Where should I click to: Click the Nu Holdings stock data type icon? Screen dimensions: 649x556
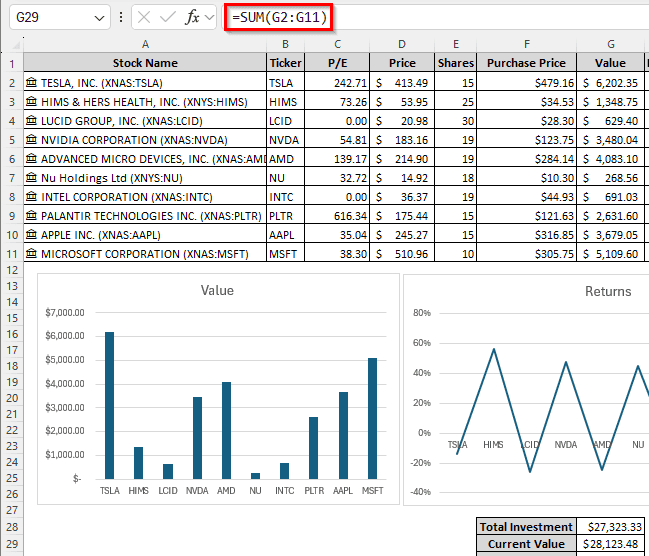(31, 178)
